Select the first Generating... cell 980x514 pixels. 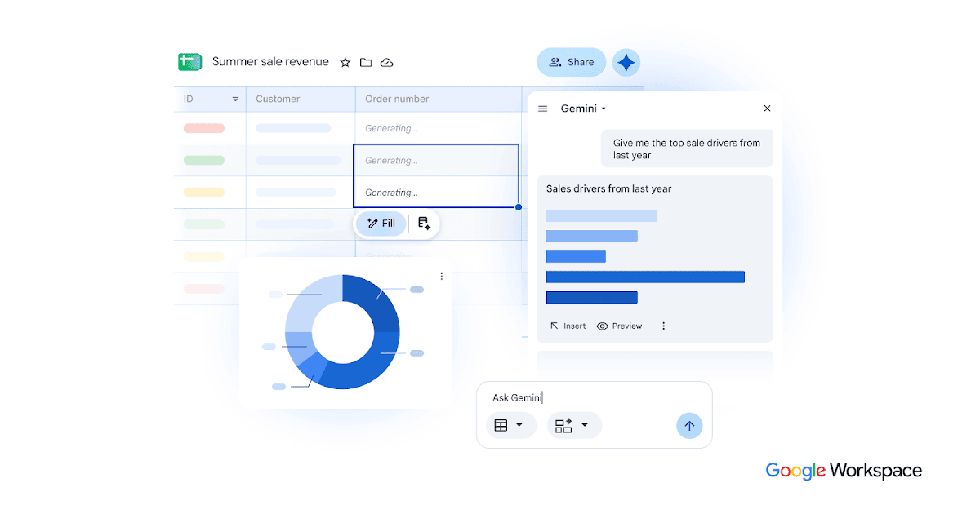click(x=439, y=128)
